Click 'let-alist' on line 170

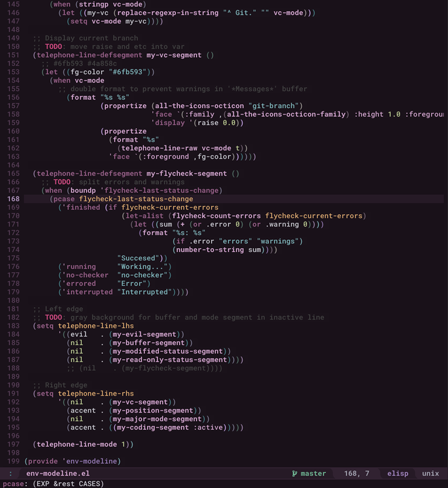(144, 216)
